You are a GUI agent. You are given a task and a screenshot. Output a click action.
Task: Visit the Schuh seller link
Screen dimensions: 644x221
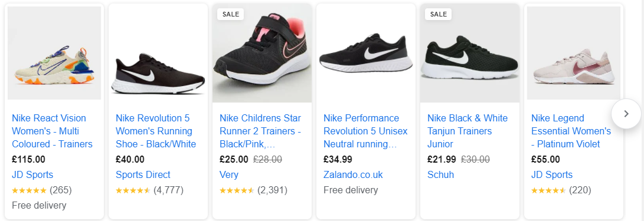coord(441,174)
